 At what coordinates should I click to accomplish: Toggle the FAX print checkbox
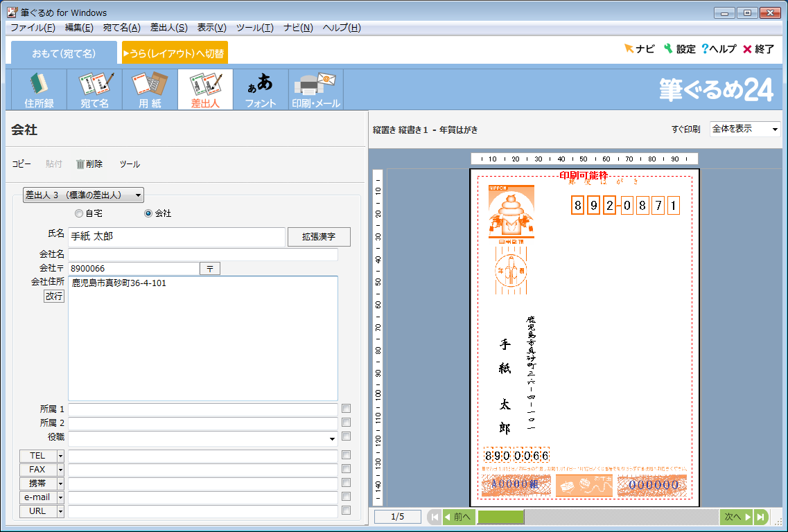coord(346,469)
